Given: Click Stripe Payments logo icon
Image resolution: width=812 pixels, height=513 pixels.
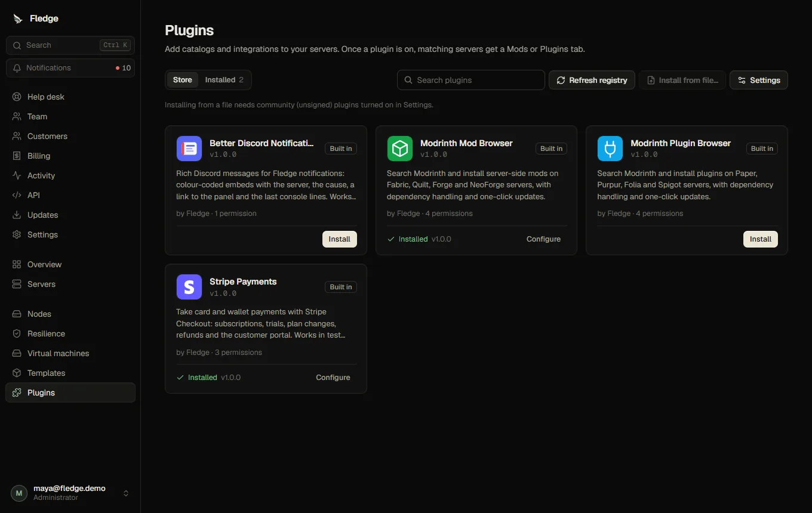Looking at the screenshot, I should pos(189,287).
